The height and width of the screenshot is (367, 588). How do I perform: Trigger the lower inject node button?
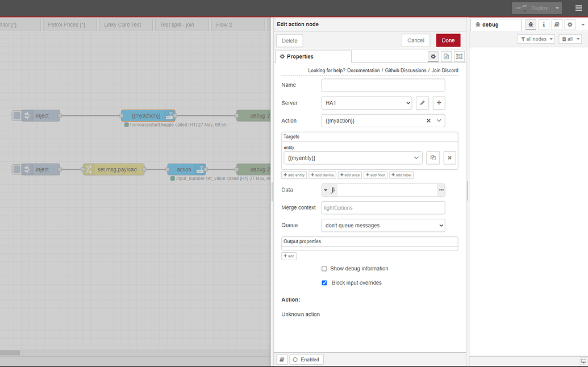17,169
